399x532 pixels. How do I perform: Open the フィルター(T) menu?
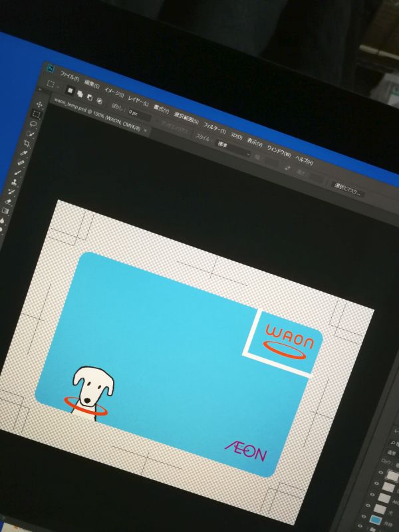tap(214, 128)
